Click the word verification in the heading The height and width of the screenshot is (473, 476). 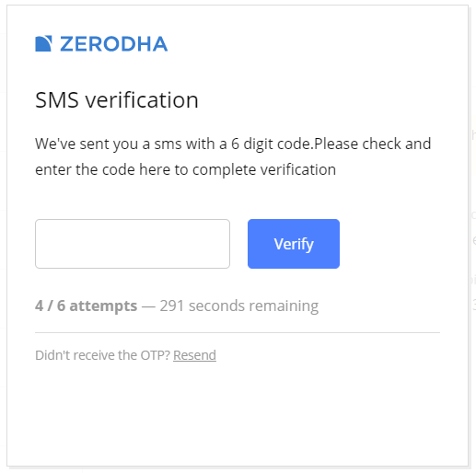142,100
